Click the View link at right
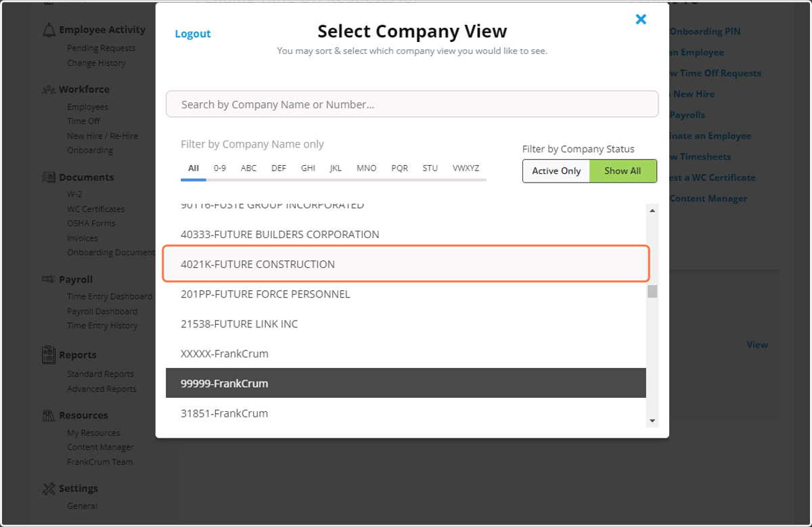The image size is (812, 527). pos(757,344)
